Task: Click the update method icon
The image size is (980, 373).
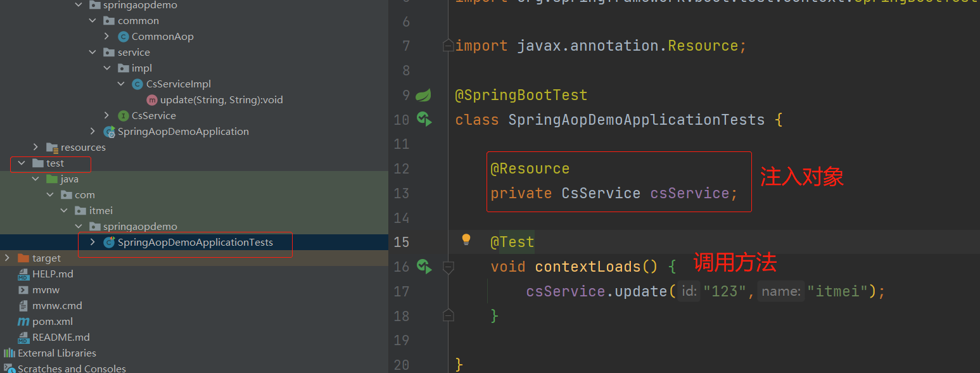Action: [x=152, y=100]
